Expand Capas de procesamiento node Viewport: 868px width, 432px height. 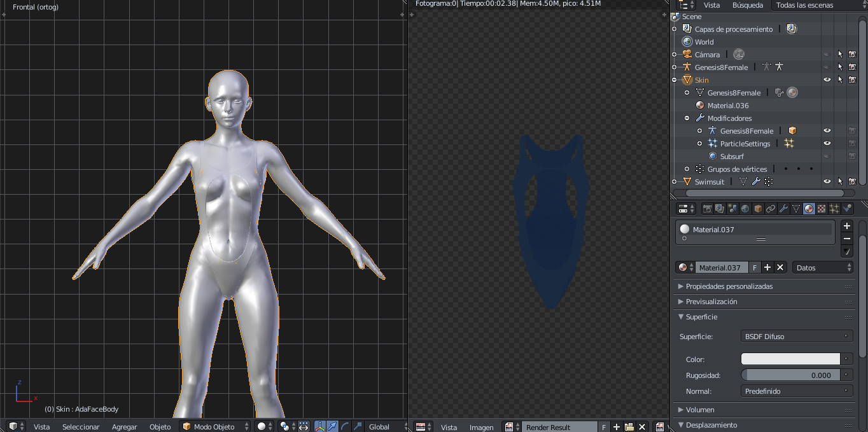pos(675,29)
